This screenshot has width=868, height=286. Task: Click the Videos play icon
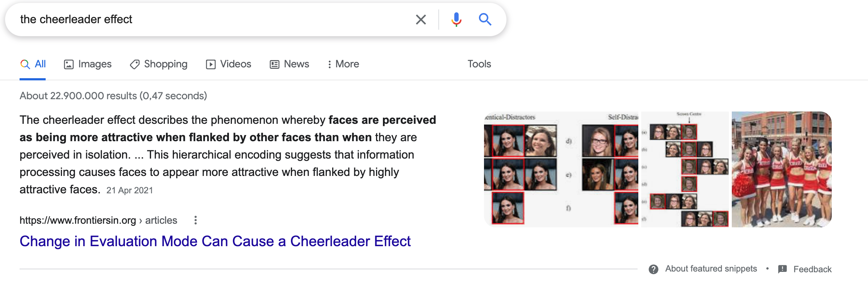coord(211,64)
